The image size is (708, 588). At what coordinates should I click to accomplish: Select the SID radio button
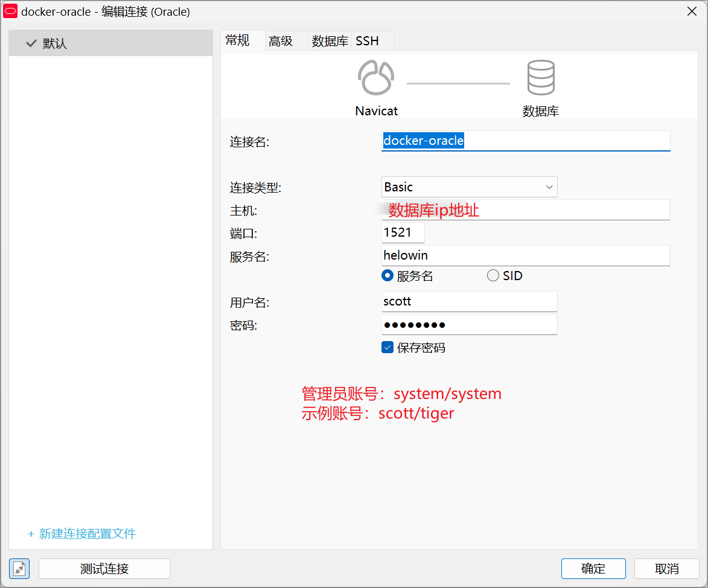[493, 275]
